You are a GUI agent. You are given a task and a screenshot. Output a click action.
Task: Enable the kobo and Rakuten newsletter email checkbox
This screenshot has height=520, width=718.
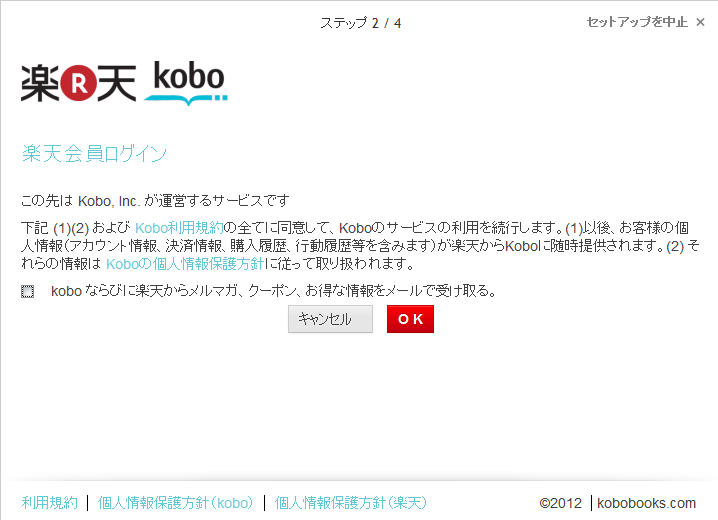tap(27, 292)
